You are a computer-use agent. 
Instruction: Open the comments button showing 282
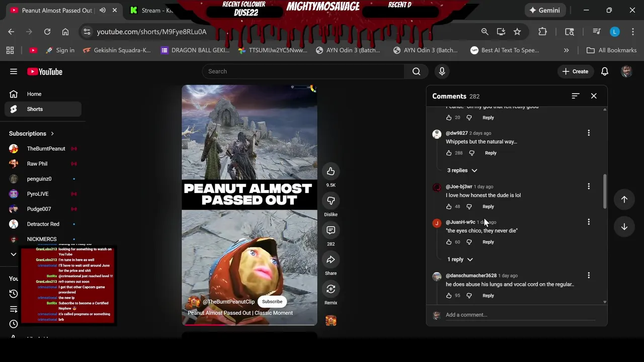click(331, 230)
